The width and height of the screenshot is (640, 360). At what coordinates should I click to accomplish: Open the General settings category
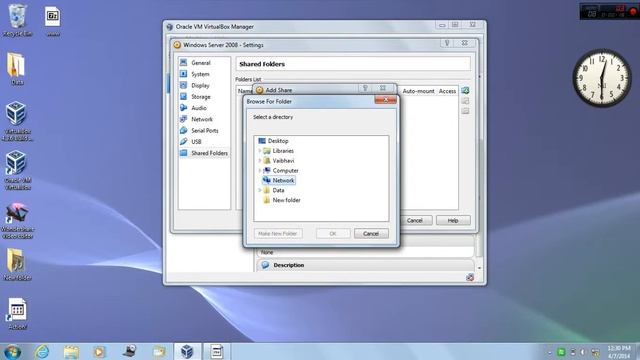200,63
